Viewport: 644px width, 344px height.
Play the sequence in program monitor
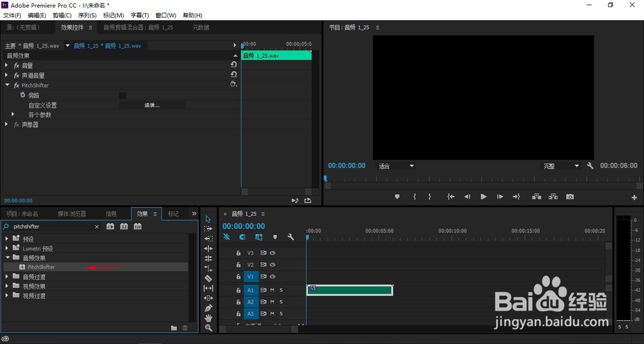coord(484,197)
